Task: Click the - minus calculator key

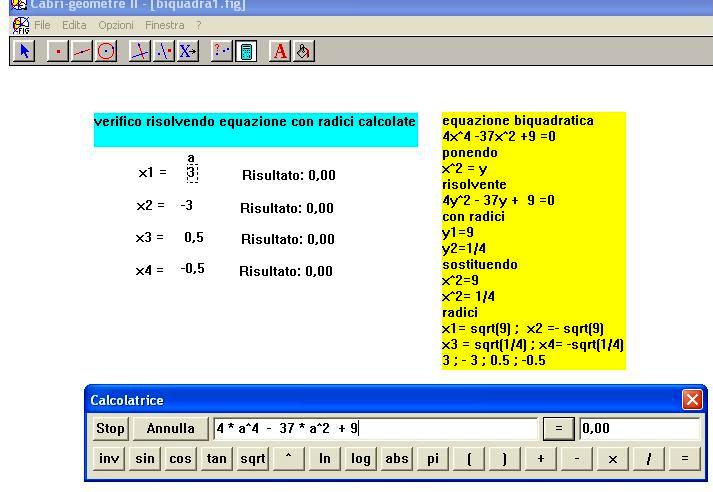Action: pos(577,458)
